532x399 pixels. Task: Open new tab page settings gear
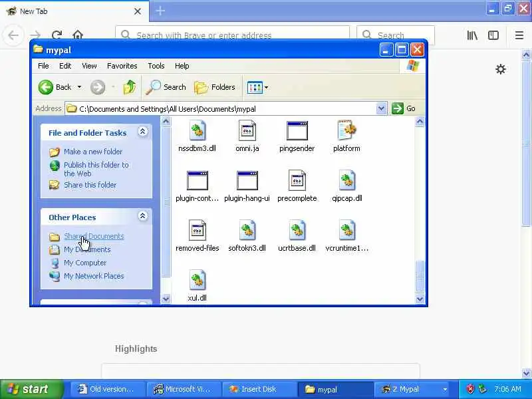point(501,69)
